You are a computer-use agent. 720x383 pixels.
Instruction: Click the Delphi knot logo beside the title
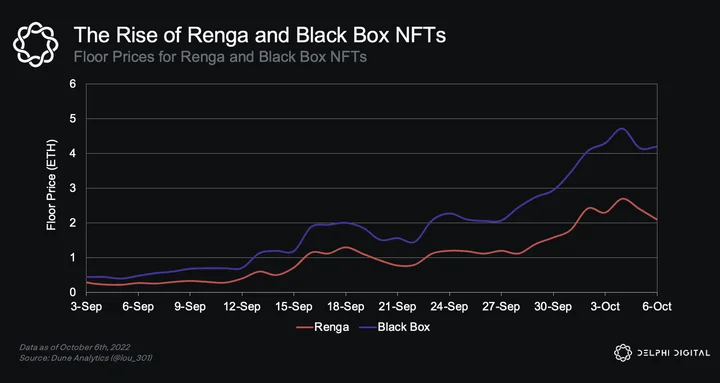[36, 45]
